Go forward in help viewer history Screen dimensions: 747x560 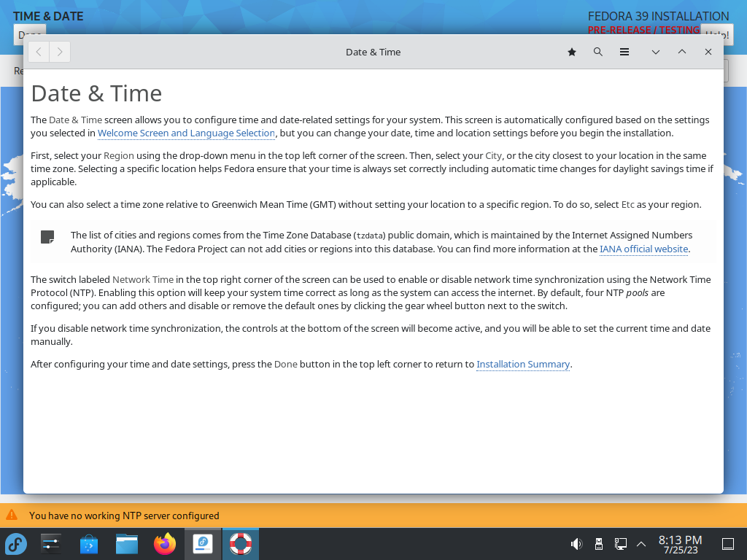click(60, 52)
